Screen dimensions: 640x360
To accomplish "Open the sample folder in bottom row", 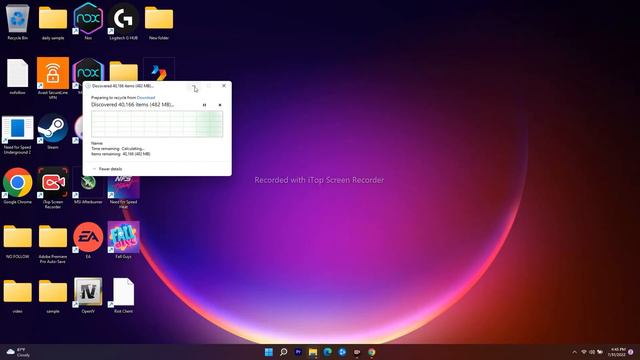I will 53,296.
